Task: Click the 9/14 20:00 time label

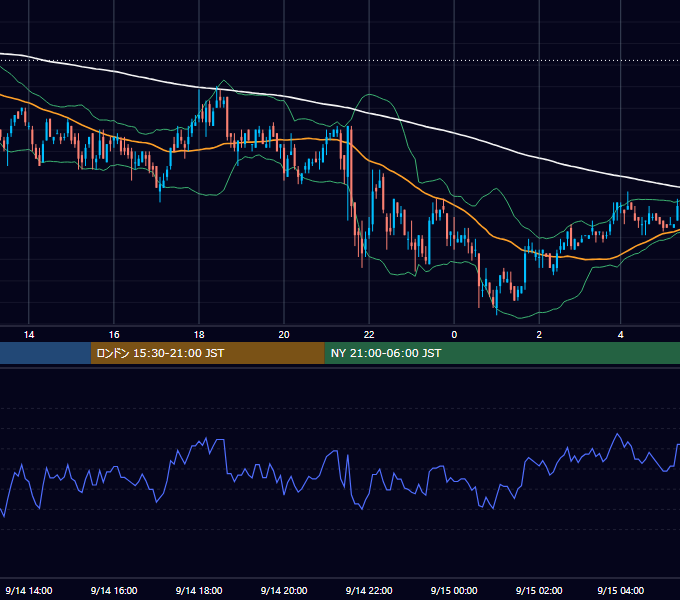Action: pyautogui.click(x=284, y=590)
